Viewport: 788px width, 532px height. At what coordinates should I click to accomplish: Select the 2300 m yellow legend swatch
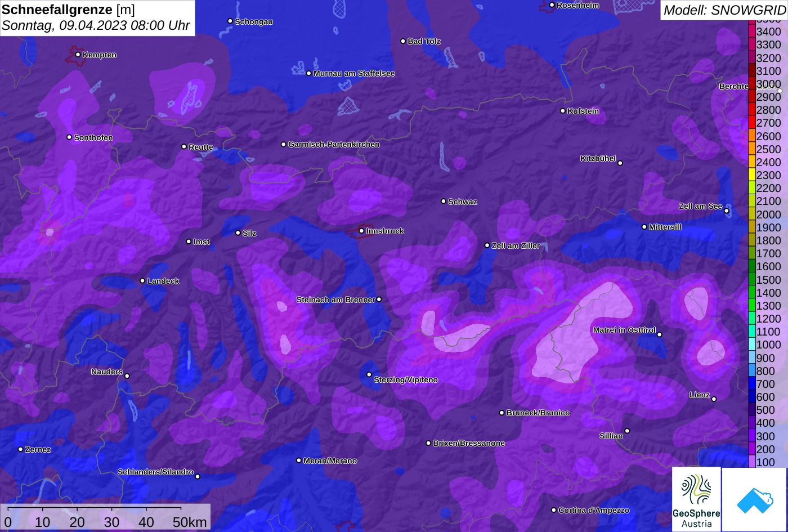[x=751, y=175]
